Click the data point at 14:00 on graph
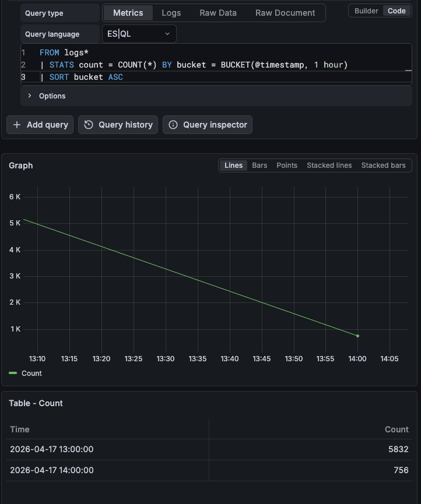The image size is (421, 504). (x=357, y=336)
